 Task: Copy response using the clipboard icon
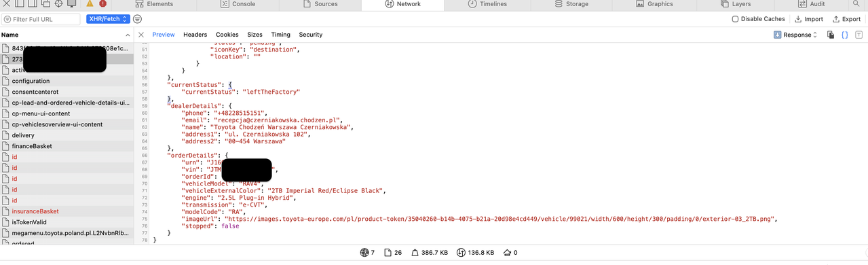[x=831, y=35]
